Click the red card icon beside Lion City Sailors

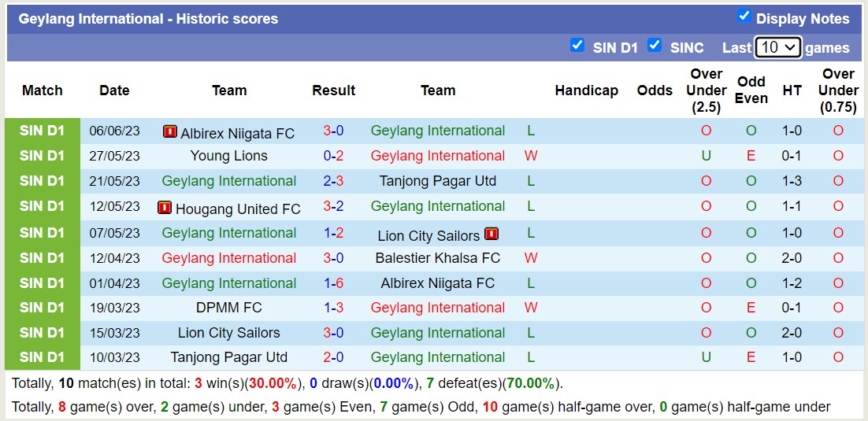(x=491, y=234)
